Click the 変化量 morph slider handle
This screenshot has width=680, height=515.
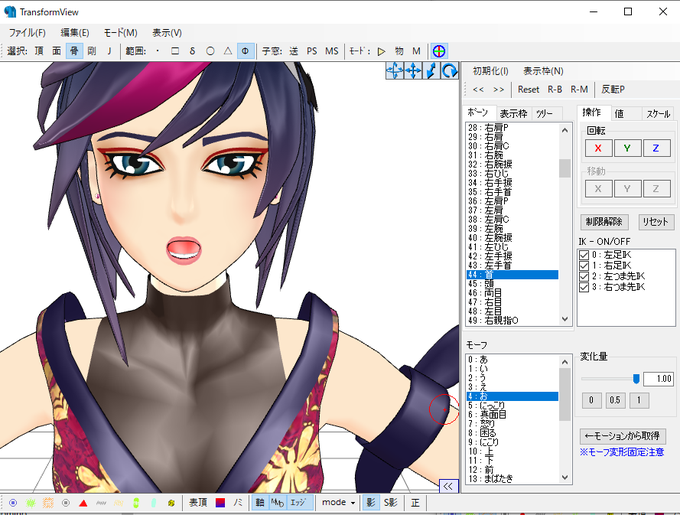pos(636,379)
